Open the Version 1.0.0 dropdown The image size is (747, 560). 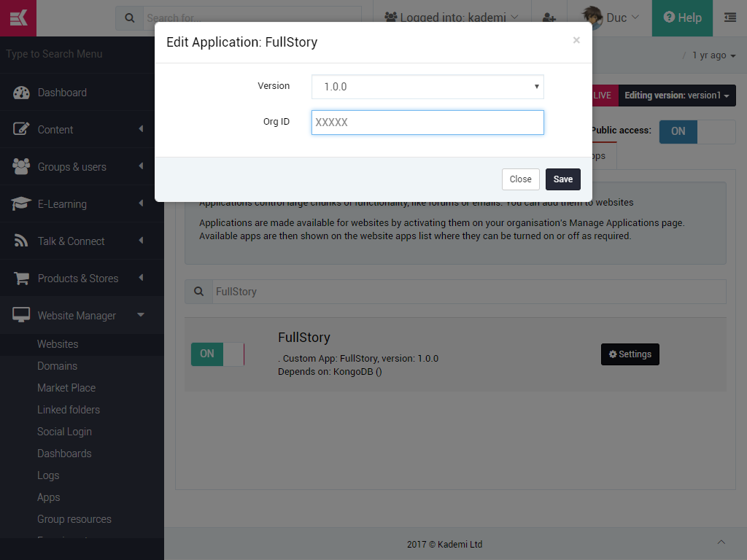pos(427,87)
